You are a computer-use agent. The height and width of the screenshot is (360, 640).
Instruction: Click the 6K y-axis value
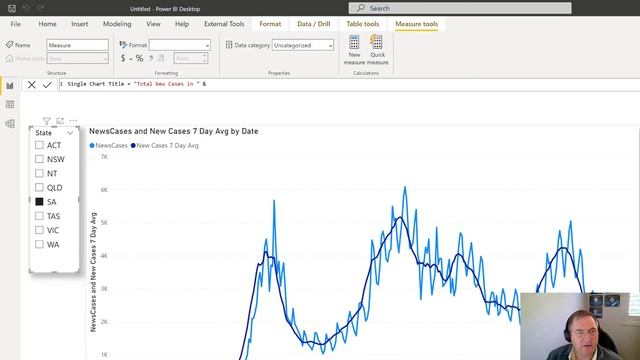coord(104,190)
